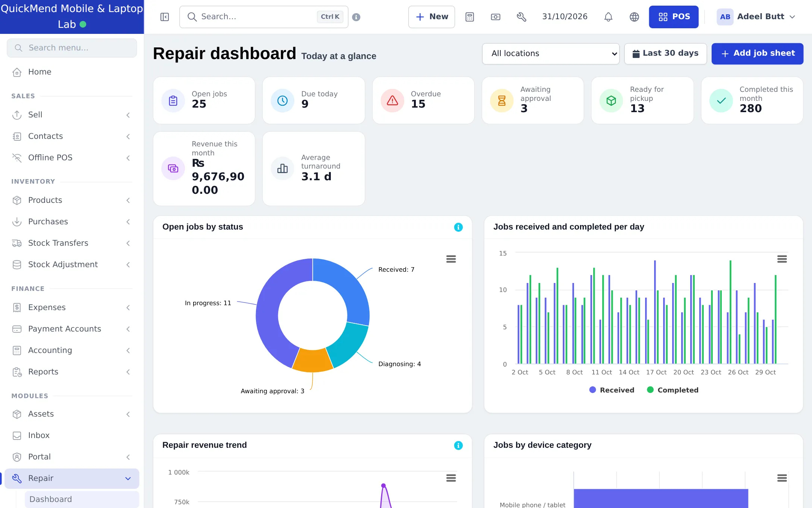Open Accounting in the sidebar
Screen dimensions: 812x508
tap(71, 350)
